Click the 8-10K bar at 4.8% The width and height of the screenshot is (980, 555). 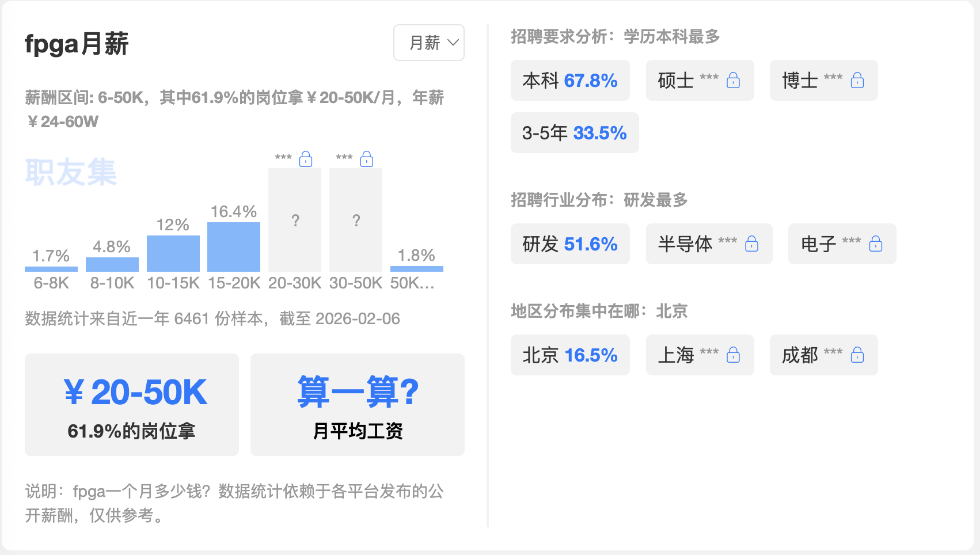[x=112, y=264]
